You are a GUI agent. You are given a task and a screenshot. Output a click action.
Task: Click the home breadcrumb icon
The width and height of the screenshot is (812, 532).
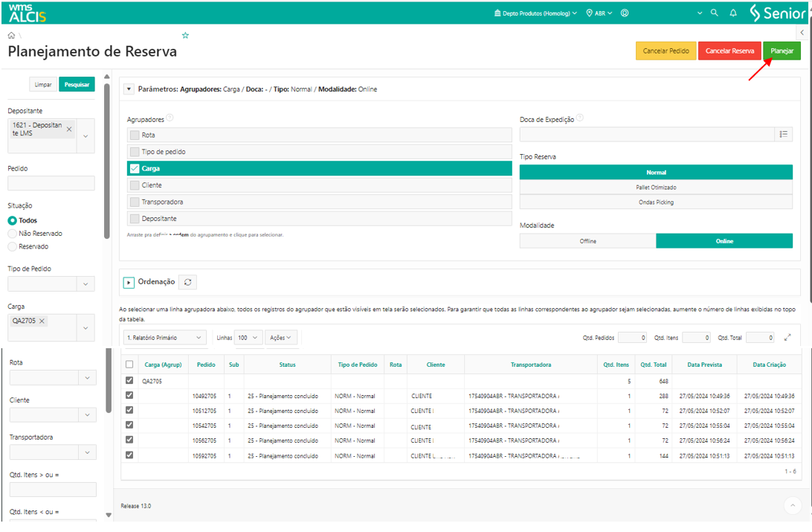click(x=11, y=35)
